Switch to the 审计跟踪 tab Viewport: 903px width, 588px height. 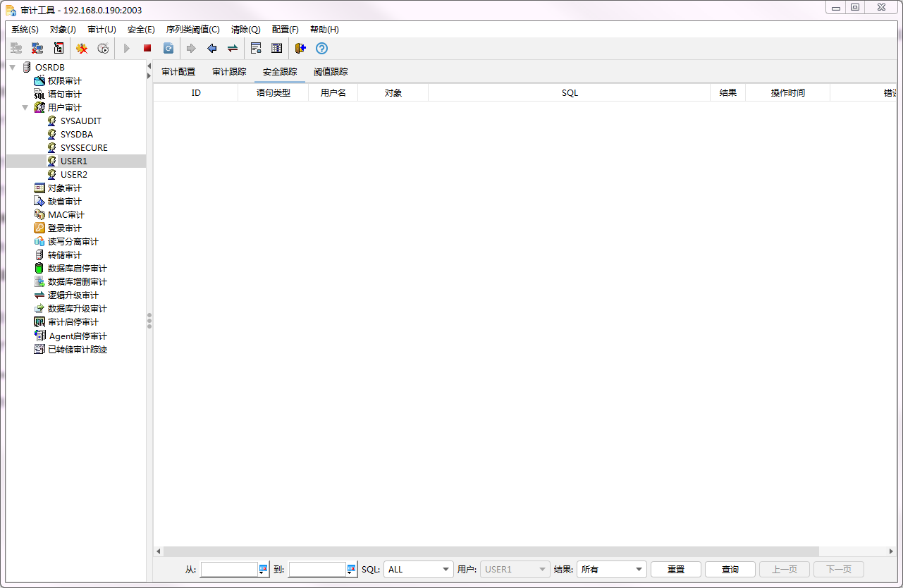click(x=229, y=72)
